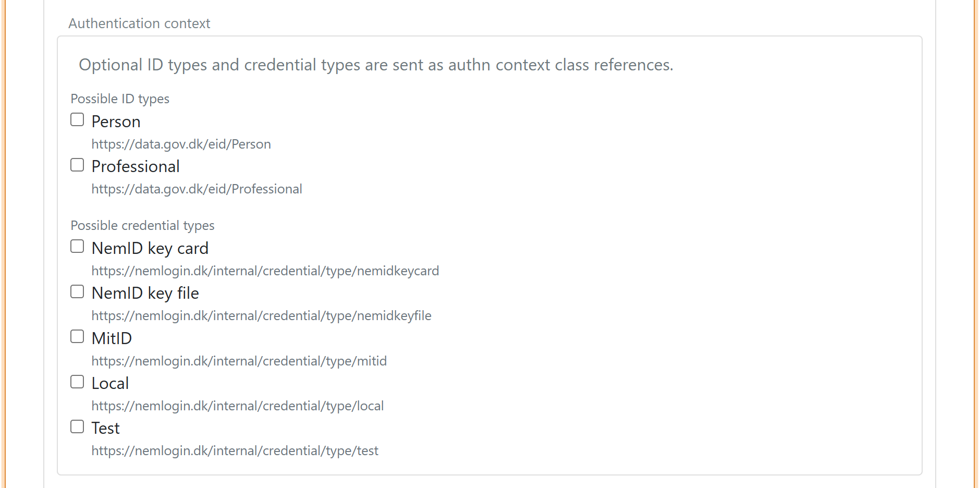Check the NemID key card credential type

coord(77,246)
